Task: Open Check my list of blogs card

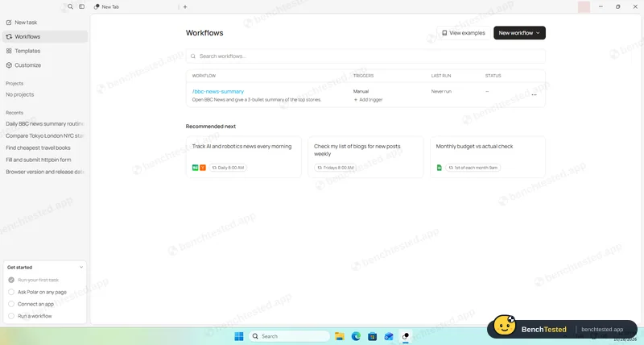Action: point(365,157)
